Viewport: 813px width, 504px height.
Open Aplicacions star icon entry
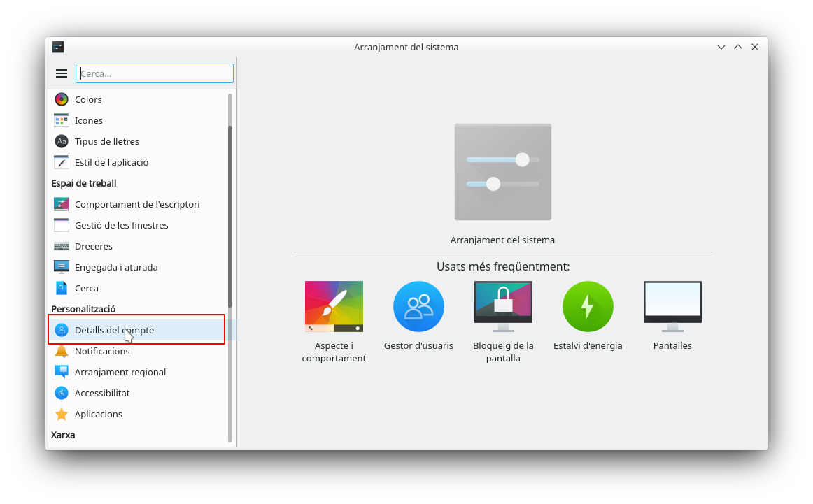(x=62, y=414)
